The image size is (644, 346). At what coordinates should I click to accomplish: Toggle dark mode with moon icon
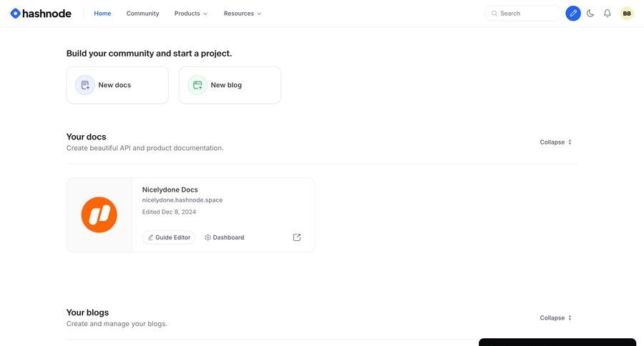click(x=590, y=14)
